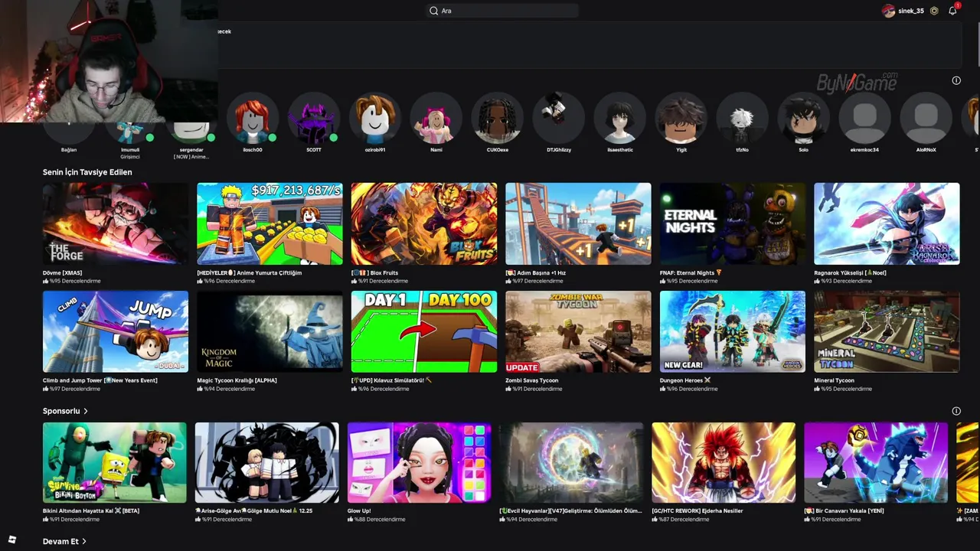The height and width of the screenshot is (551, 980).
Task: Open FNAF: Eternal Nights thumbnail
Action: tap(733, 223)
